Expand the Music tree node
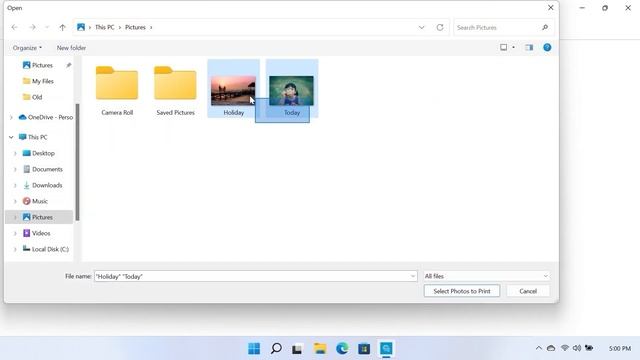 [x=15, y=201]
